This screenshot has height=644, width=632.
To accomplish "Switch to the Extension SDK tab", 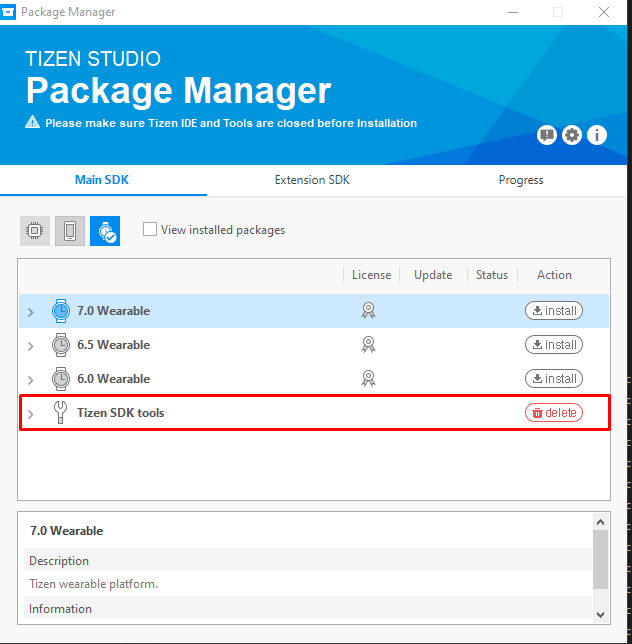I will tap(312, 180).
